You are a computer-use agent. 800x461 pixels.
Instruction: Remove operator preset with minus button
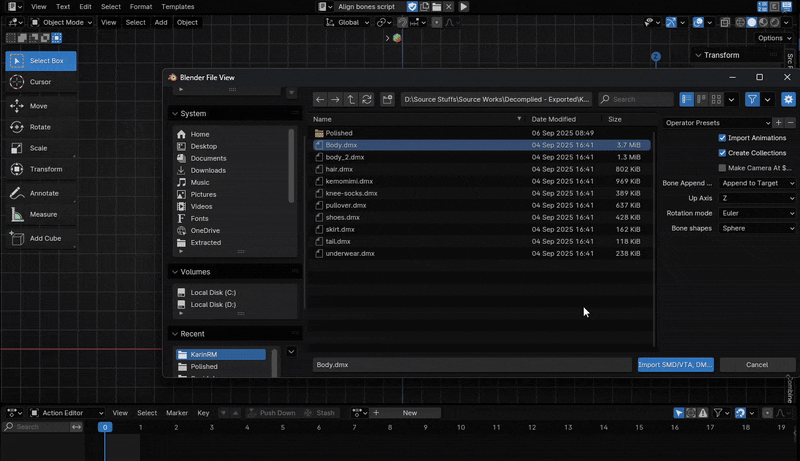point(790,123)
